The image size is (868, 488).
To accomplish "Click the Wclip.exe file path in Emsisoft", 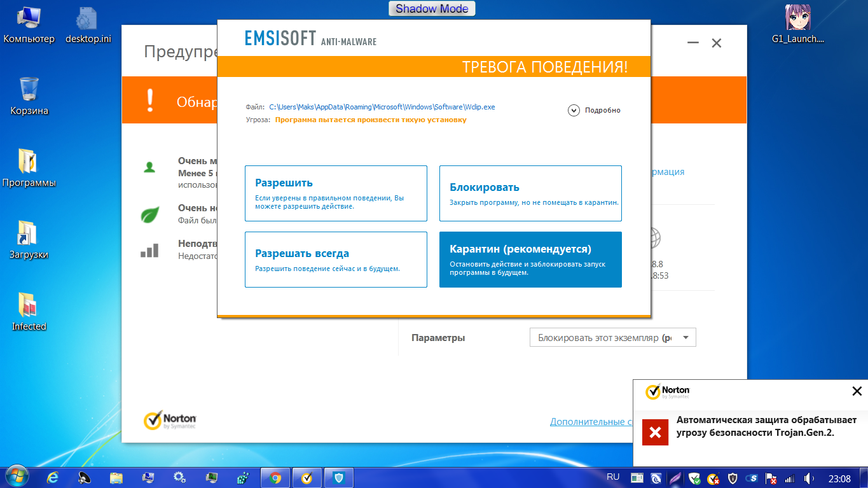I will pos(382,107).
